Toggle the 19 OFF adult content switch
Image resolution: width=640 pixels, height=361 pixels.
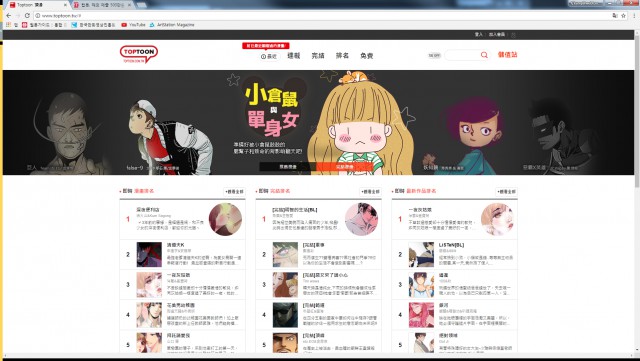click(x=434, y=55)
